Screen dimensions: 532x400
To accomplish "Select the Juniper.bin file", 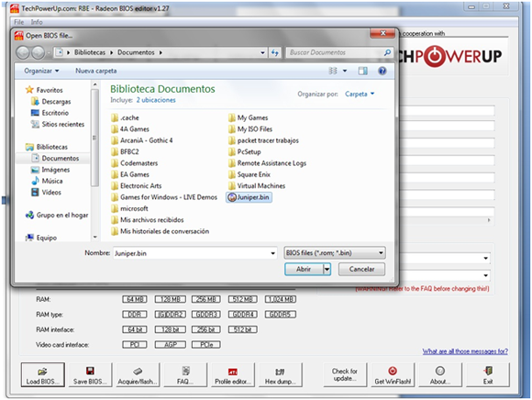I will click(249, 197).
